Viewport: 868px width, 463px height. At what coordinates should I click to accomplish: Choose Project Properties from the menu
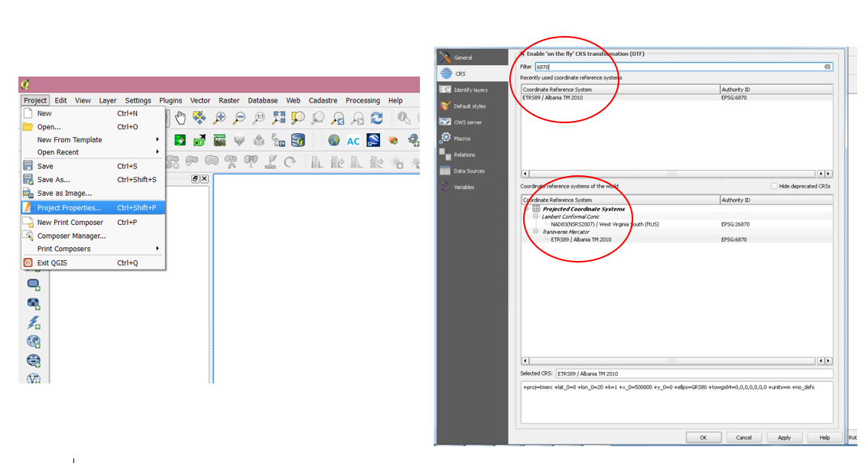click(93, 207)
